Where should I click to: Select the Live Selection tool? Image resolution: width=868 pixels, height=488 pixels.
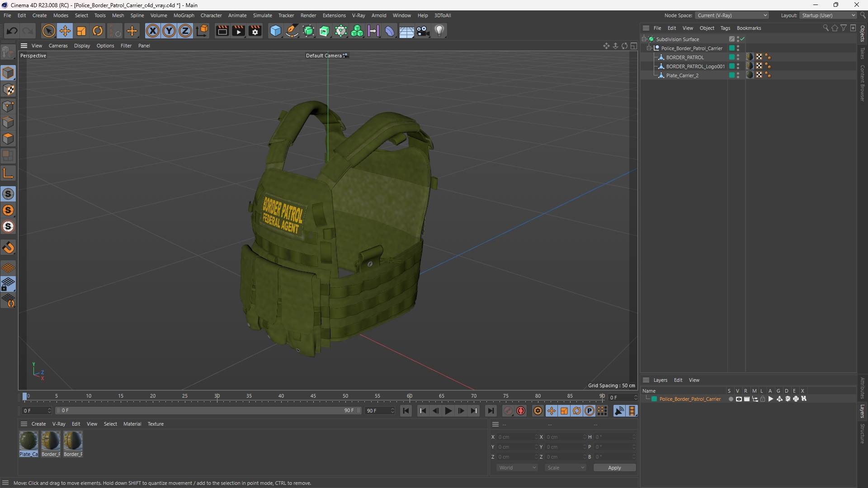(48, 31)
